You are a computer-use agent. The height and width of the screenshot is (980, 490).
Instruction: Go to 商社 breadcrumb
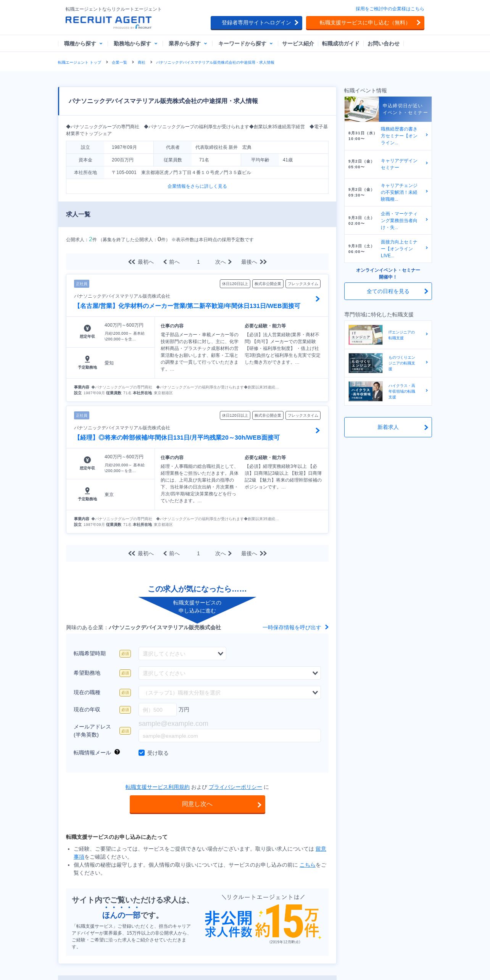click(x=142, y=62)
